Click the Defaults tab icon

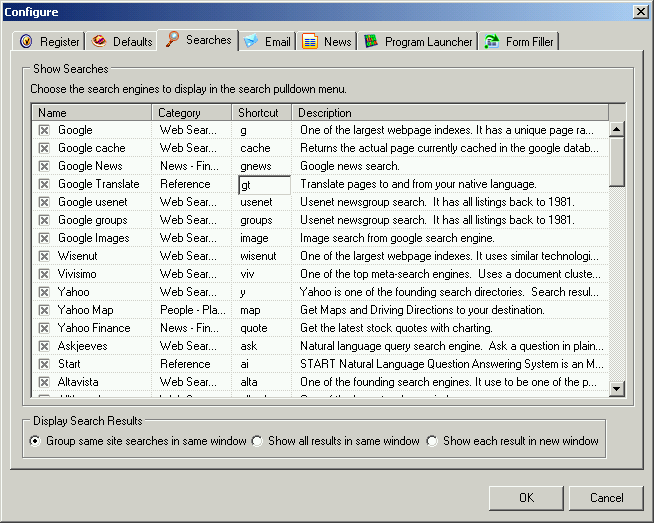(99, 41)
